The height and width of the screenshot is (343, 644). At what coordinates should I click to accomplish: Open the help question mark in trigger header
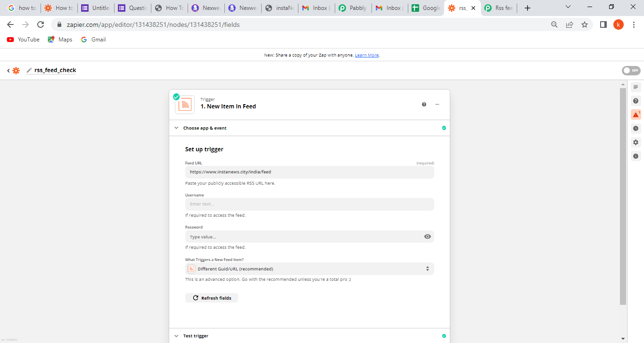coord(424,105)
